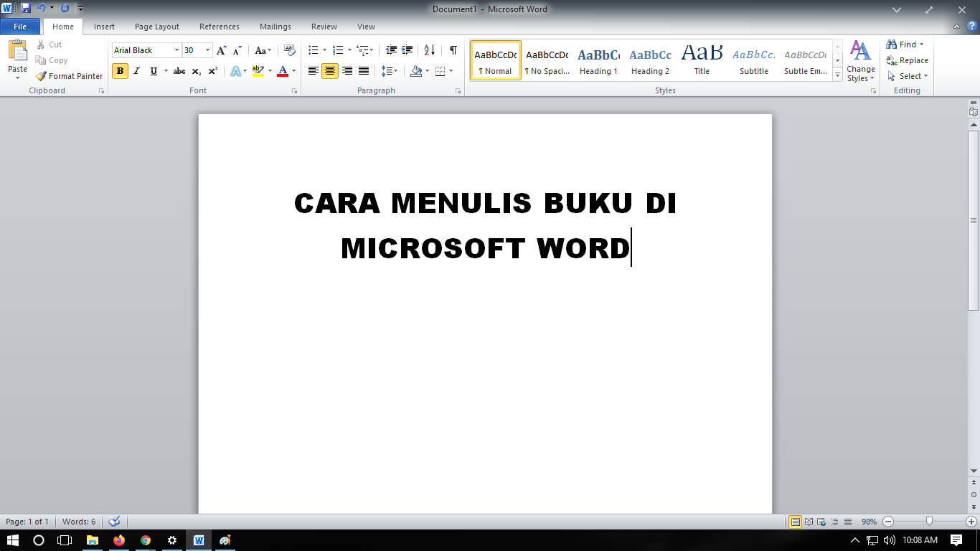Toggle Underline formatting
The height and width of the screenshot is (551, 980).
point(154,71)
